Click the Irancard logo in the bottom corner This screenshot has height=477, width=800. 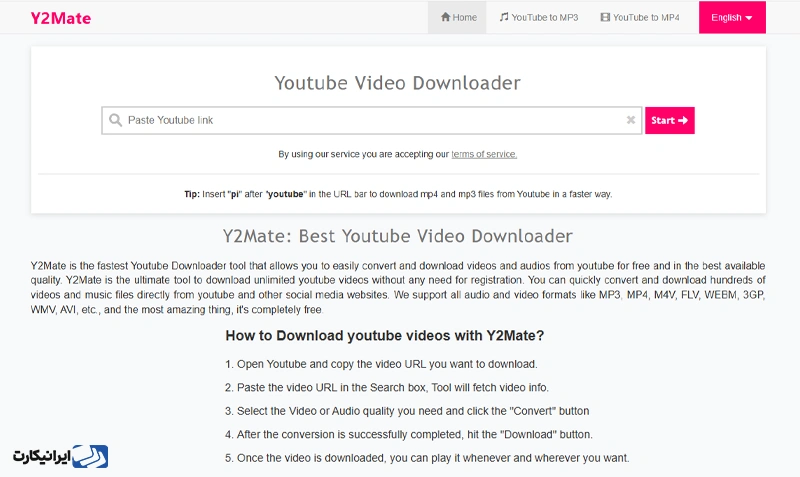click(x=60, y=456)
